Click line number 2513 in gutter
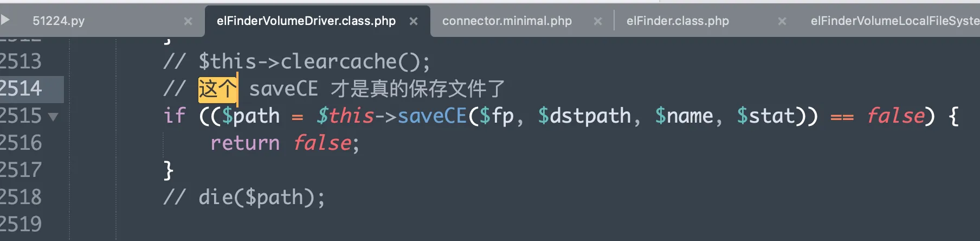This screenshot has width=980, height=241. coord(21,61)
